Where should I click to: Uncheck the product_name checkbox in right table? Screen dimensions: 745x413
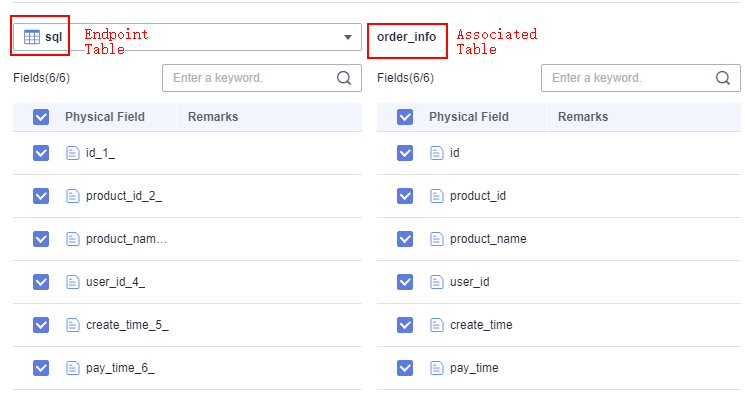click(x=405, y=239)
